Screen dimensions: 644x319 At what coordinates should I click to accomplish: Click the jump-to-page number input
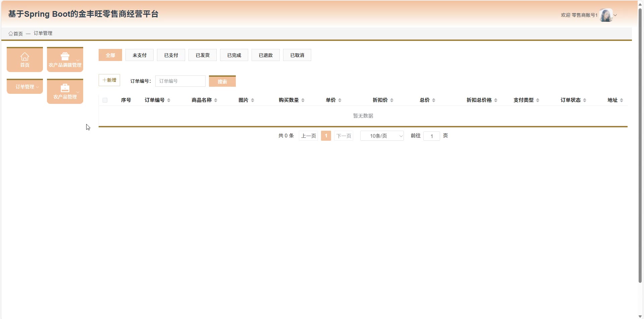(x=432, y=136)
